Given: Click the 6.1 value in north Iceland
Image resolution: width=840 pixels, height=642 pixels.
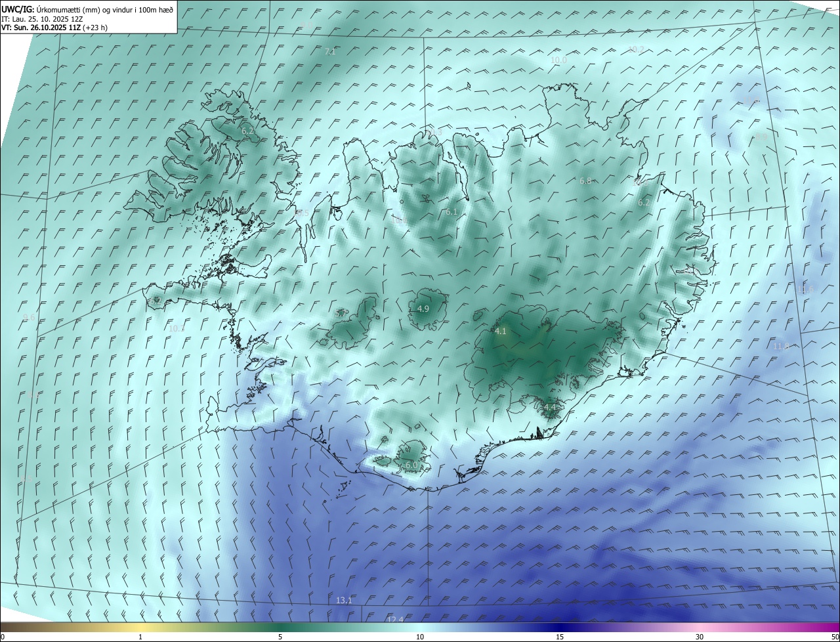Looking at the screenshot, I should pos(451,212).
